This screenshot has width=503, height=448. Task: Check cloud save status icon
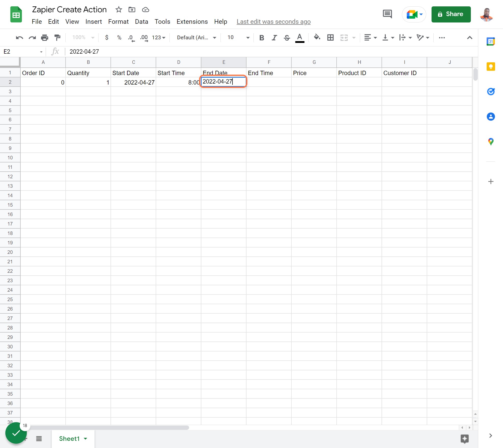(145, 10)
